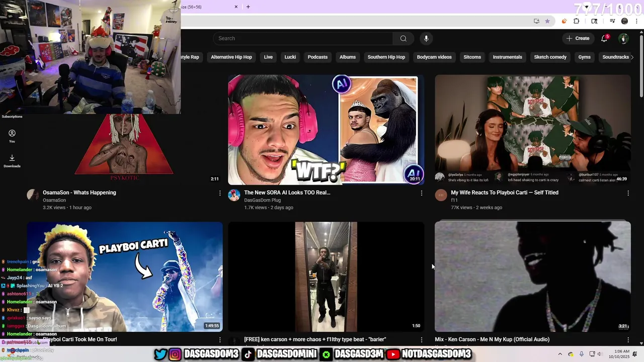
Task: Click the install app icon in address bar
Action: 536,21
